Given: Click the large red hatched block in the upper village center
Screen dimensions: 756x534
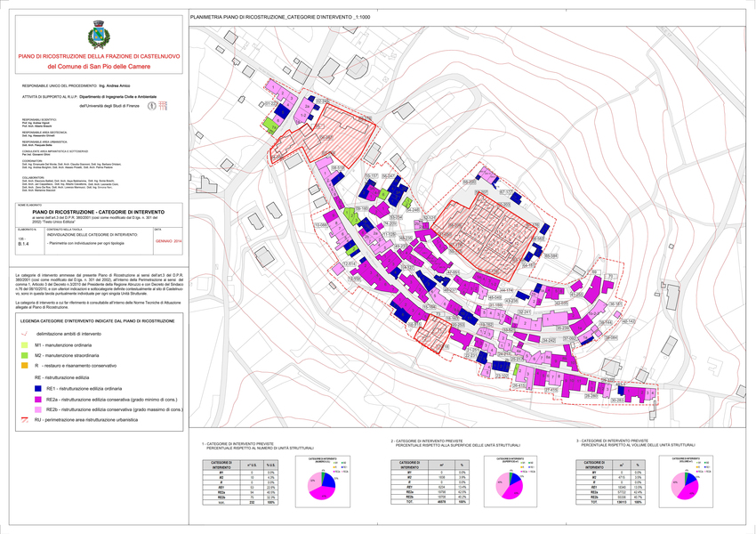Looking at the screenshot, I should tap(483, 239).
